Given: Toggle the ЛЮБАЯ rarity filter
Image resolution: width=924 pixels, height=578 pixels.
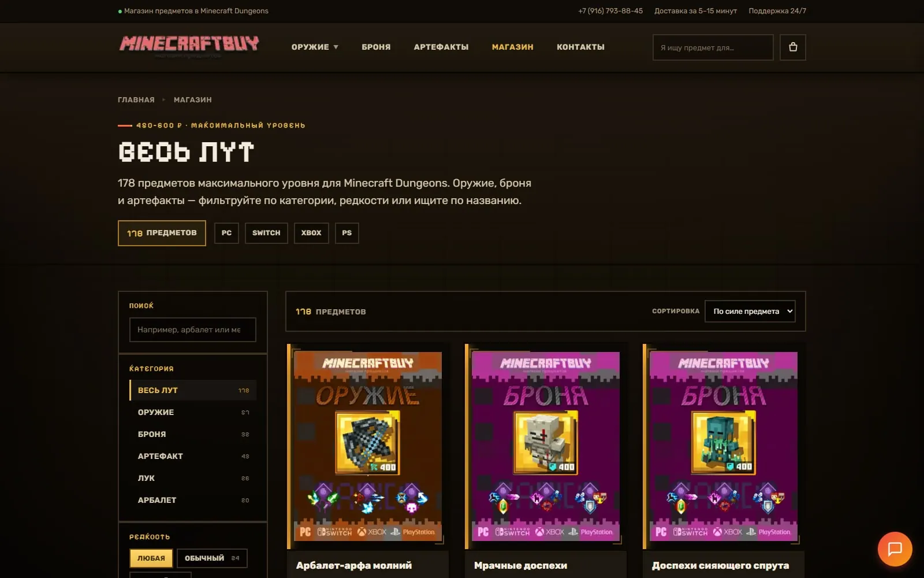Looking at the screenshot, I should 151,558.
